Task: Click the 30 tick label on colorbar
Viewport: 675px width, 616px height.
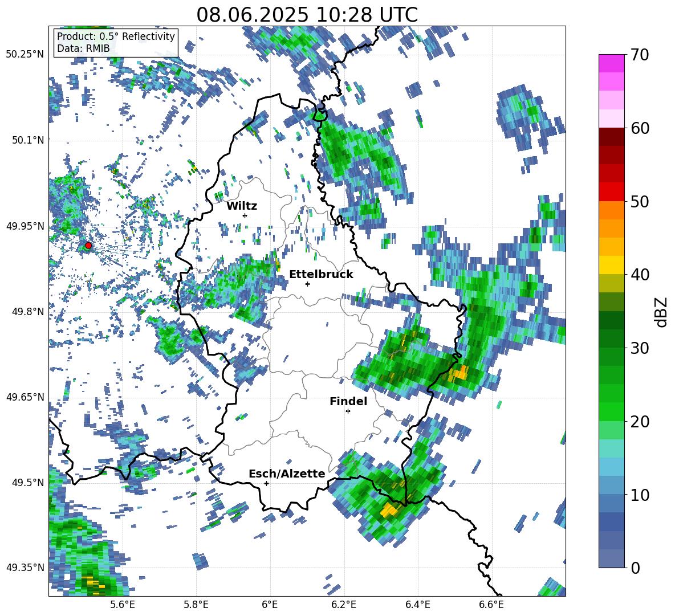Action: (x=639, y=348)
